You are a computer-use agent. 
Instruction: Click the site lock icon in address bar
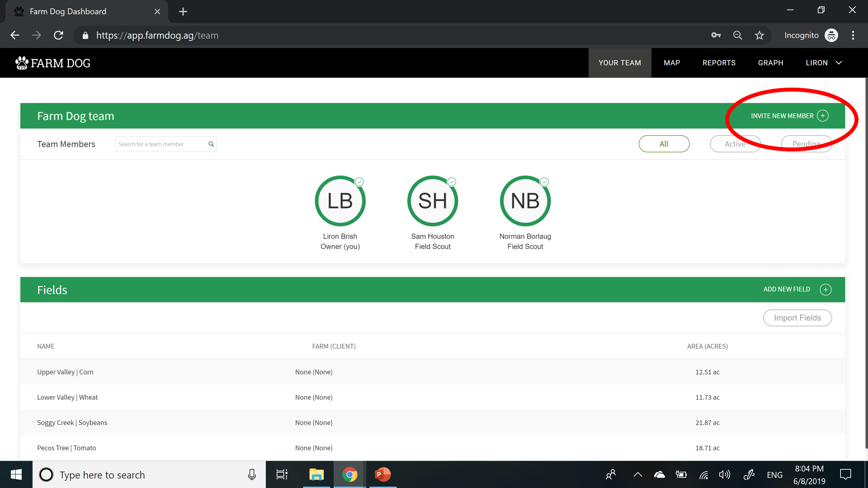click(85, 36)
